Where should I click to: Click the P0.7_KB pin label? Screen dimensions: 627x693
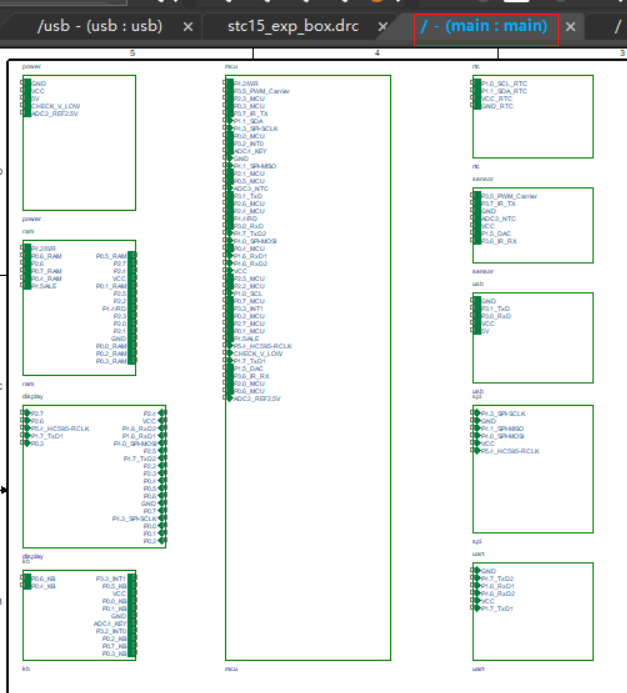click(114, 646)
